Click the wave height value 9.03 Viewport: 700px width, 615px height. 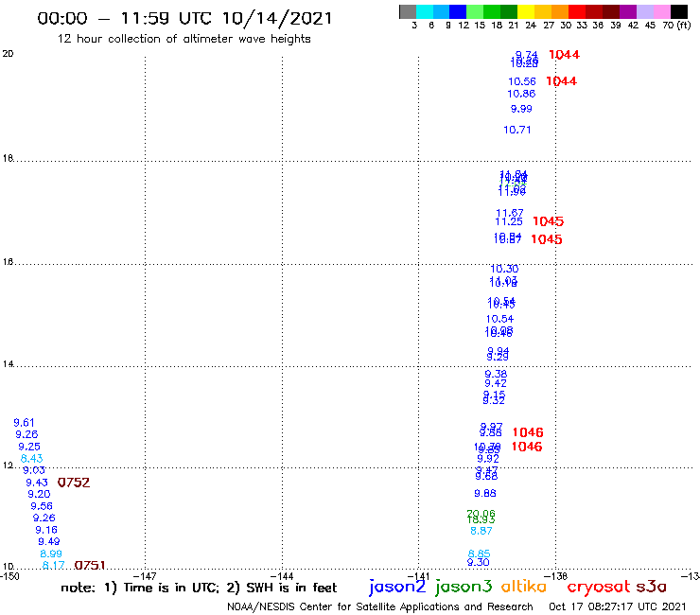(34, 470)
